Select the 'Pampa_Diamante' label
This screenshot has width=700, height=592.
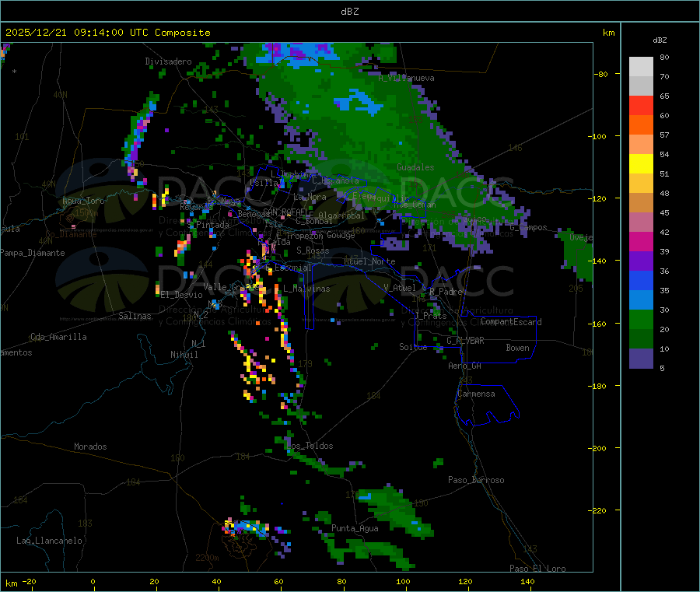click(x=33, y=253)
